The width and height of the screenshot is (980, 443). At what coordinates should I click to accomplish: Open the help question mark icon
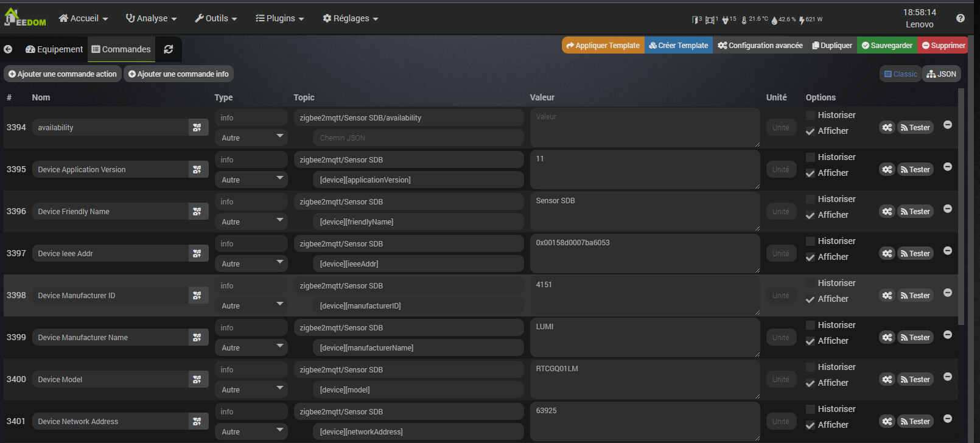coord(961,18)
